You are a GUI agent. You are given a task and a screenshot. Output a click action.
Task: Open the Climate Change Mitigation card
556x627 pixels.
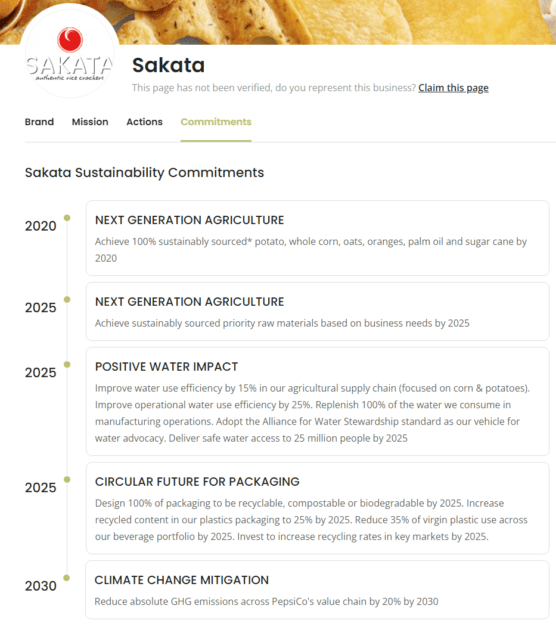pyautogui.click(x=317, y=590)
